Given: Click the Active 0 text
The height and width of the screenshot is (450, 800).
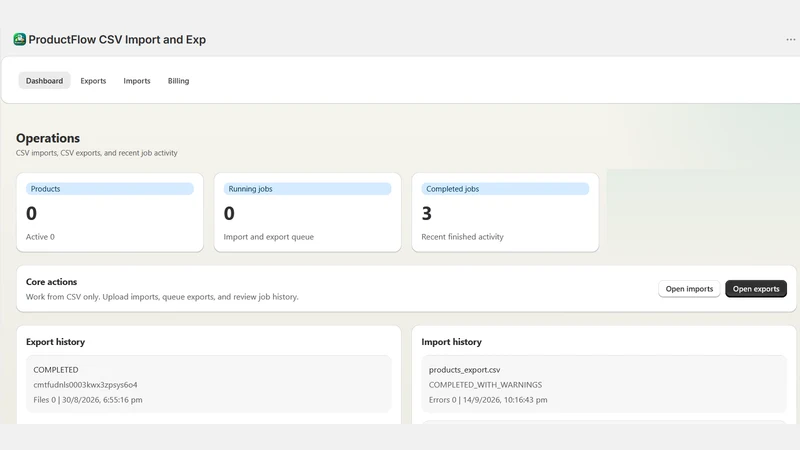Looking at the screenshot, I should pos(40,237).
